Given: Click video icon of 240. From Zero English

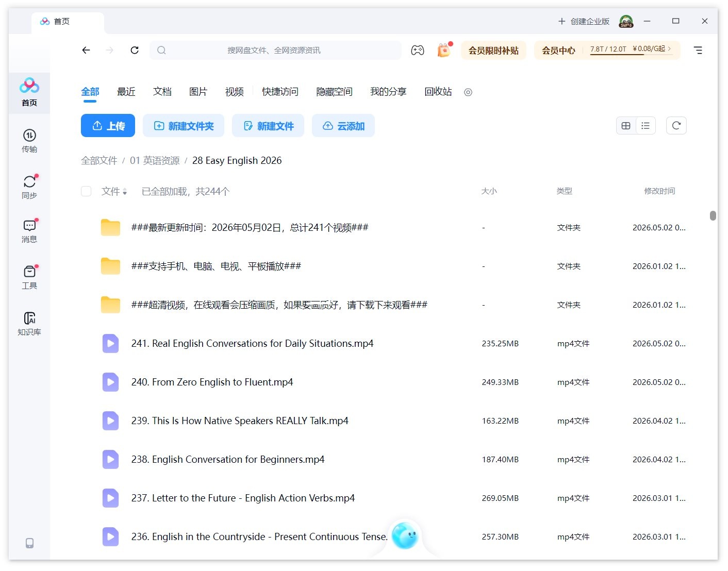Looking at the screenshot, I should 110,382.
